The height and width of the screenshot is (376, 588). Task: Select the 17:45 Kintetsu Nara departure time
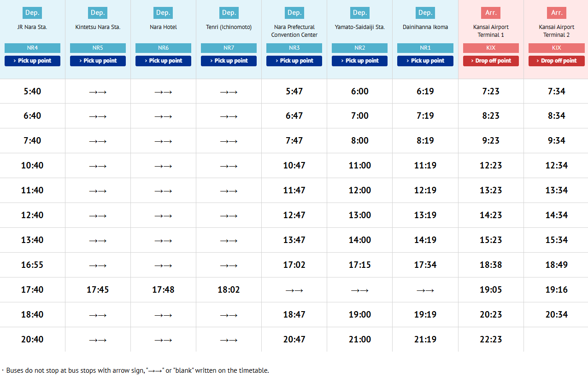[98, 290]
